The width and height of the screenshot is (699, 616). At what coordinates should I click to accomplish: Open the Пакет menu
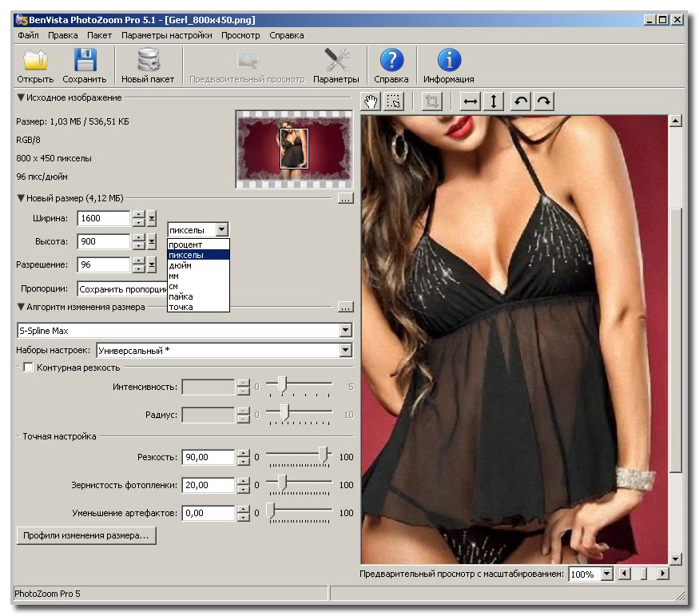pyautogui.click(x=99, y=35)
